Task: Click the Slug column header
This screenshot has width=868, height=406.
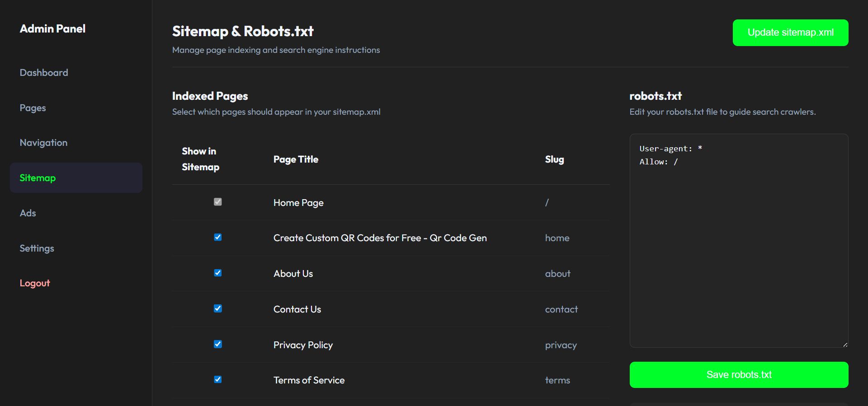Action: coord(554,159)
